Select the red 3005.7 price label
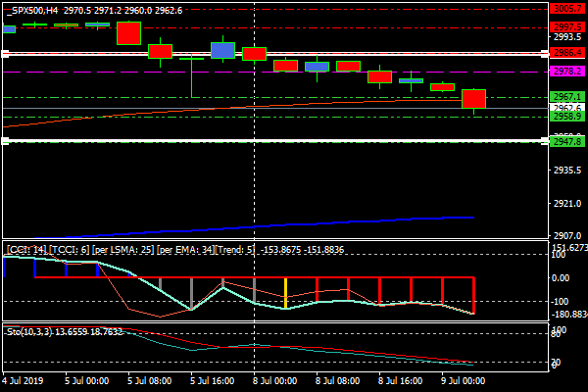Screen dimensions: 588x392 (x=567, y=8)
